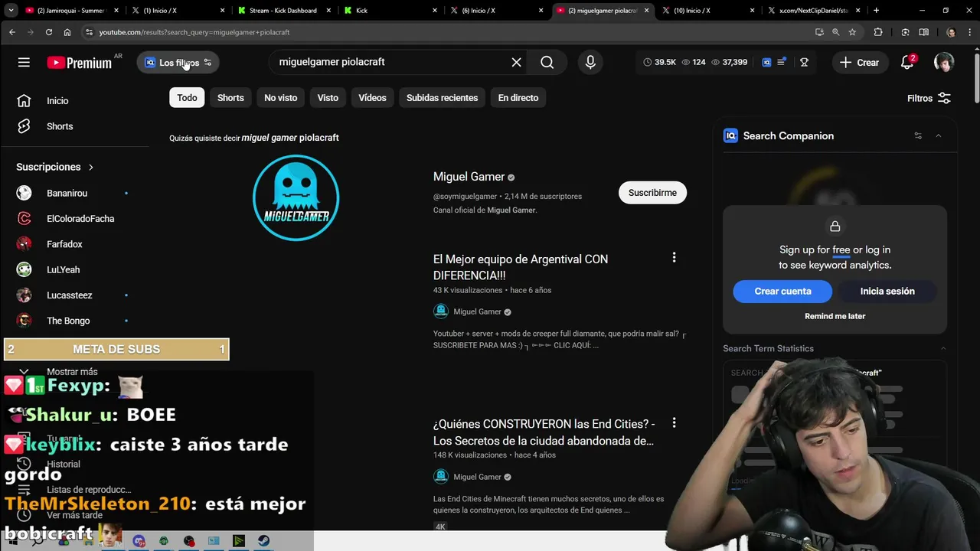Subscribe with the Suscribirme button
The height and width of the screenshot is (551, 980).
[x=652, y=193]
